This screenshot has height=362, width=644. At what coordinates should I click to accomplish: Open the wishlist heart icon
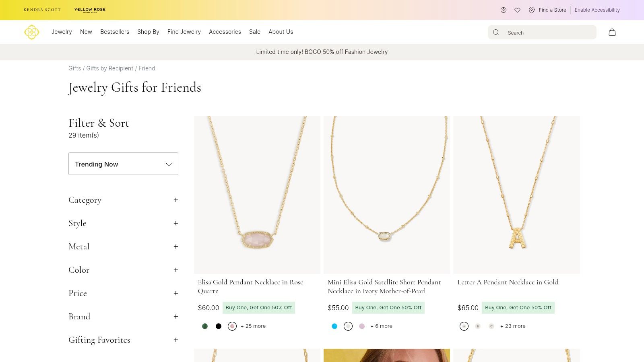click(x=518, y=10)
